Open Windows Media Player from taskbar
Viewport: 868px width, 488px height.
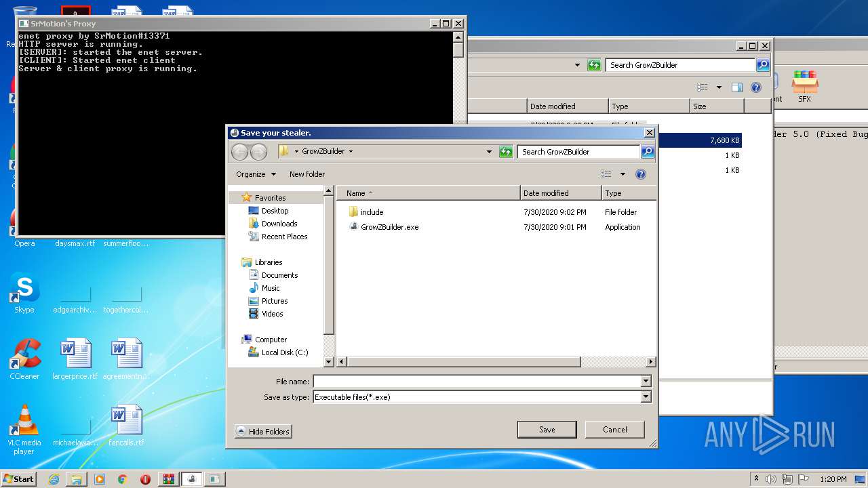pyautogui.click(x=100, y=479)
